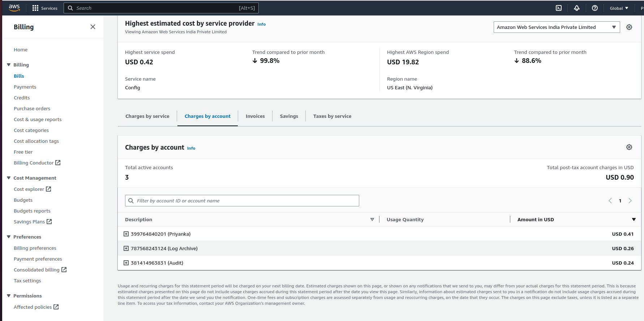Screen dimensions: 644x321
Task: Sort by Amount in USD column arrow
Action: 634,219
